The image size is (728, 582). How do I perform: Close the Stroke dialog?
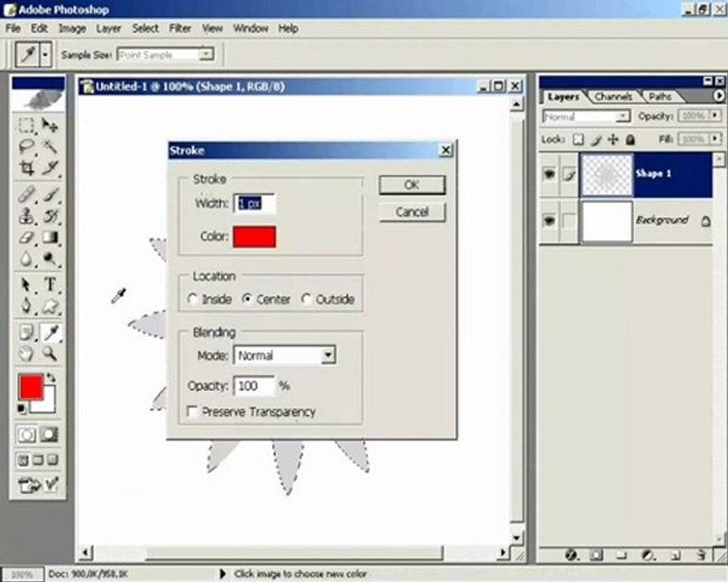coord(446,150)
